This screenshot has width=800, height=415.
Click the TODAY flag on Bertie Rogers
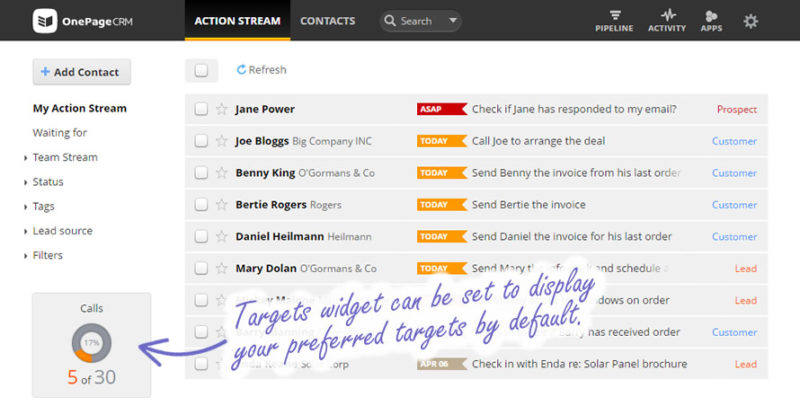442,205
